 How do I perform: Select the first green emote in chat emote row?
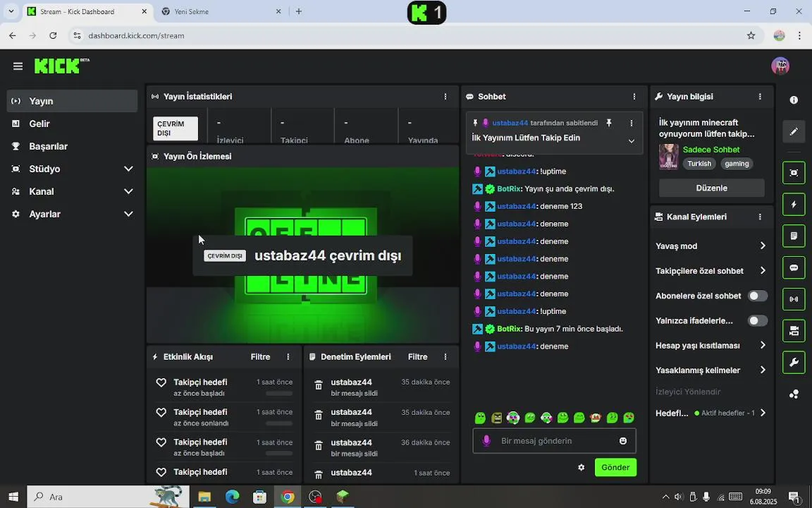pos(480,417)
